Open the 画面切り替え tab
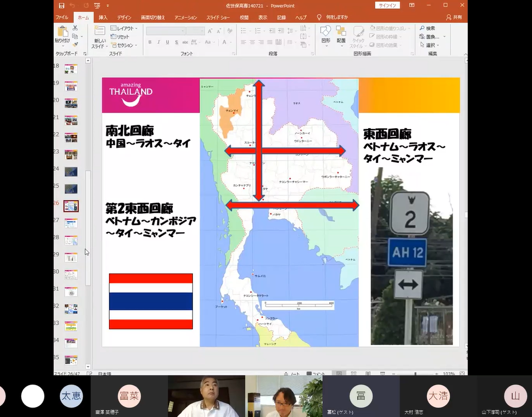The image size is (532, 417). coord(153,17)
